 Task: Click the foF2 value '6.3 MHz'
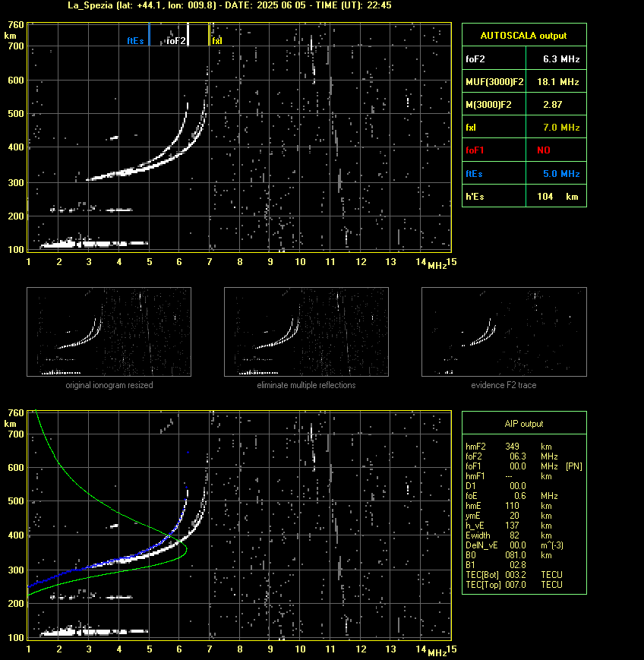tap(561, 59)
